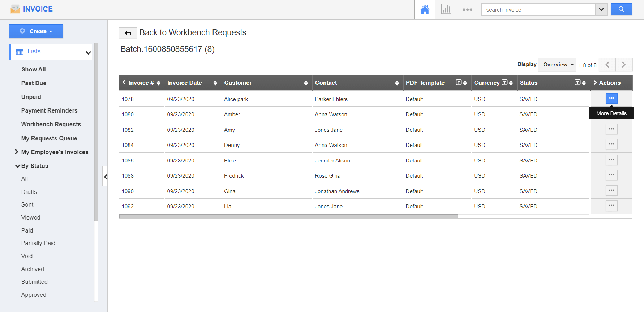The width and height of the screenshot is (644, 312).
Task: Open the search Invoice dropdown arrow
Action: [x=601, y=9]
